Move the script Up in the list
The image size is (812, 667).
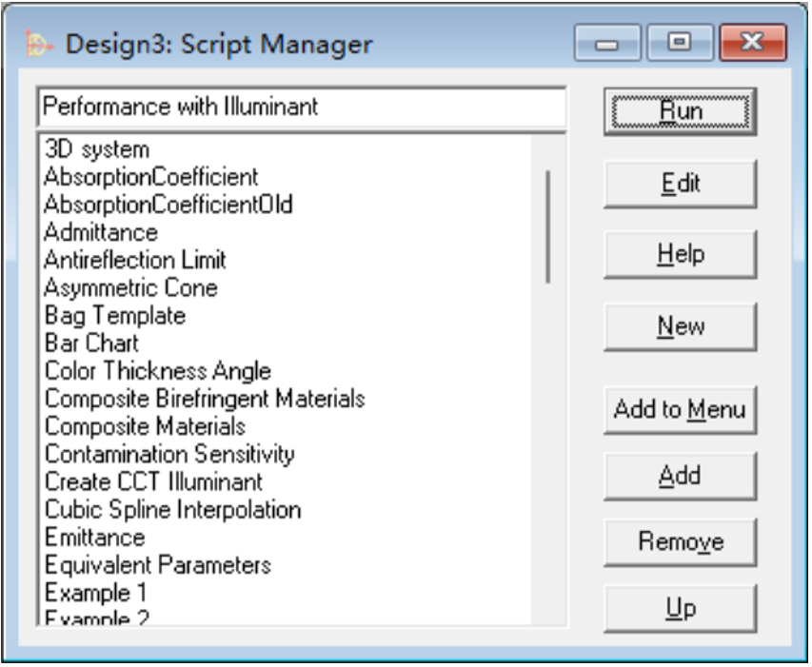coord(680,608)
